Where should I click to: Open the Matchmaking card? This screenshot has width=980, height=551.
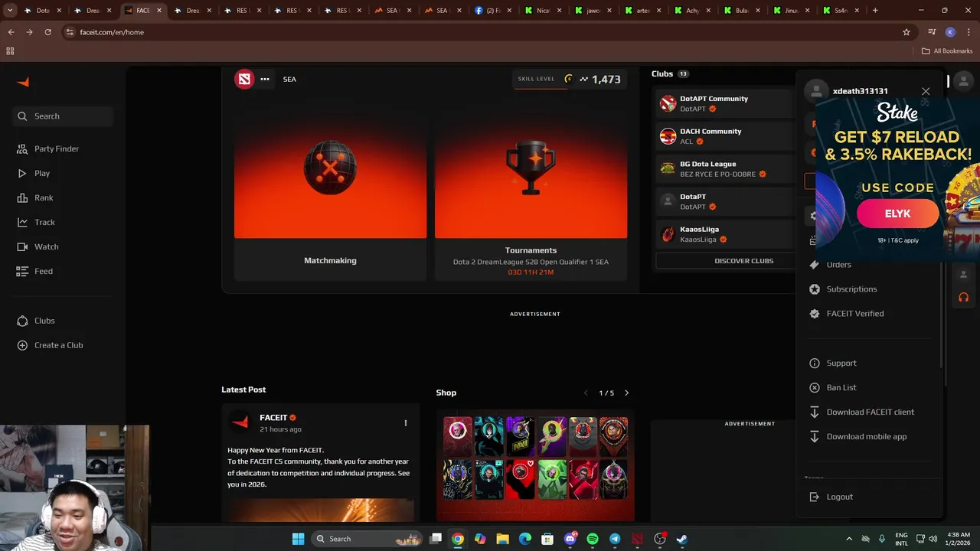(x=330, y=194)
